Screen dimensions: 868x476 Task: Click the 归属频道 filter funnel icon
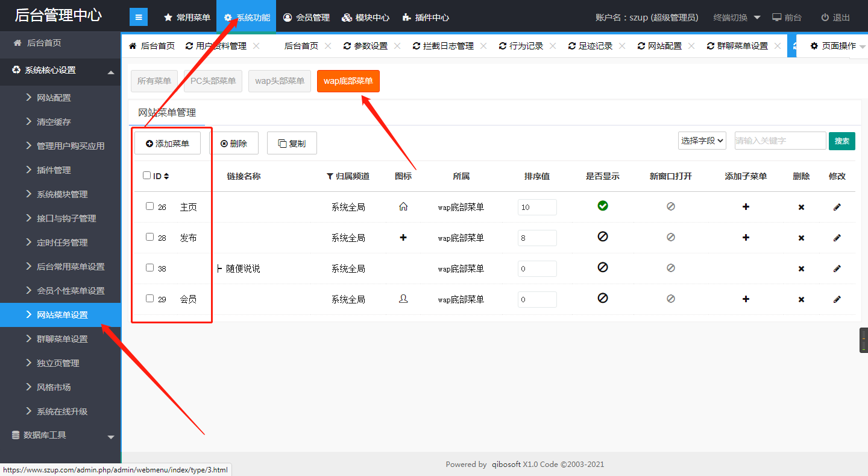330,176
